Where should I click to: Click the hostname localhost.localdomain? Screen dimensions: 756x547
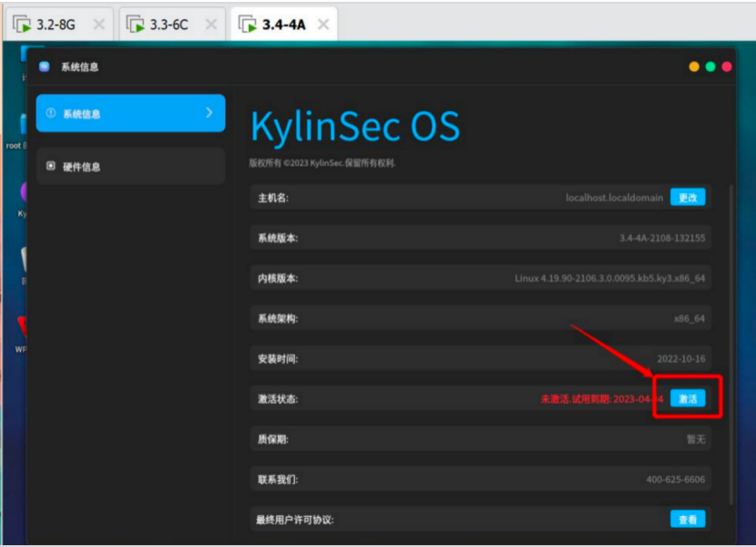(x=614, y=198)
